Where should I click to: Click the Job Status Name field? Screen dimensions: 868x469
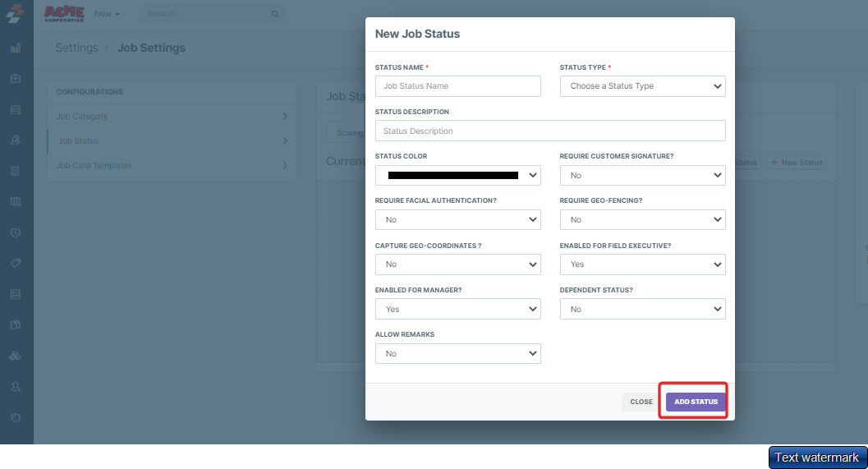457,86
